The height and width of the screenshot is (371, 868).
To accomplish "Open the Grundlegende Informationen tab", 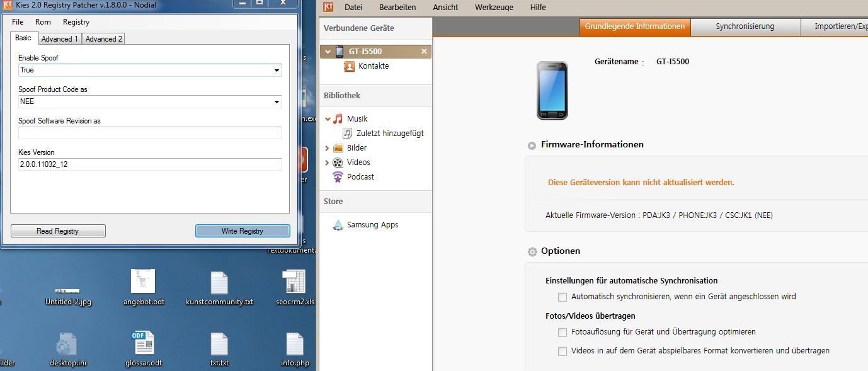I will [x=635, y=27].
